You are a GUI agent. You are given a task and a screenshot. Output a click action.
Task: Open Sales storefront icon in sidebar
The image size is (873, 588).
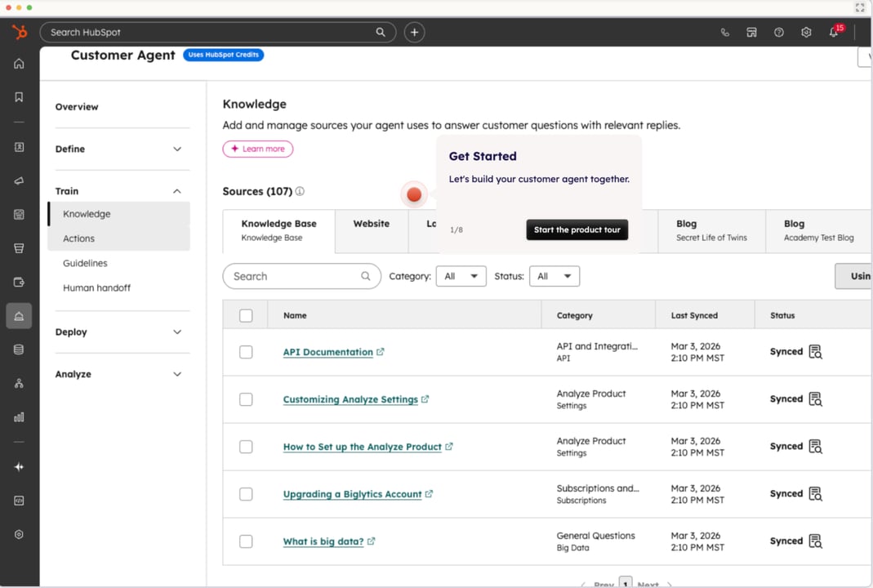pyautogui.click(x=19, y=248)
